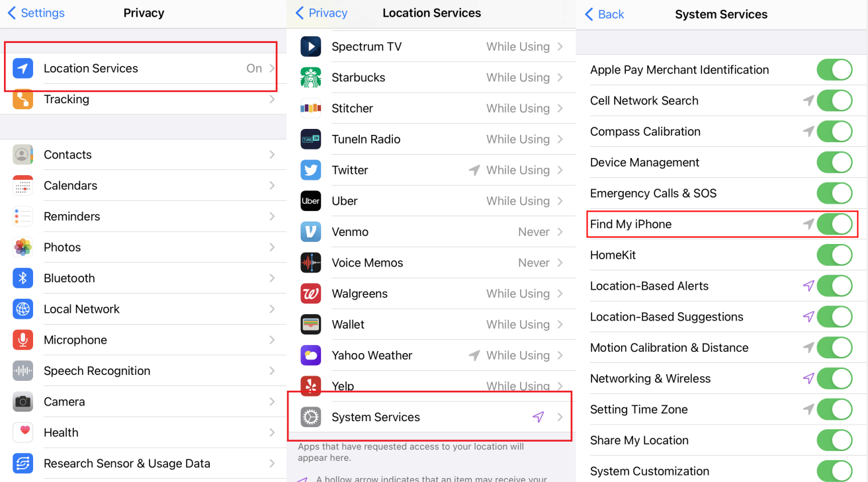Select the Photos flower icon
Image resolution: width=868 pixels, height=482 pixels.
(23, 247)
